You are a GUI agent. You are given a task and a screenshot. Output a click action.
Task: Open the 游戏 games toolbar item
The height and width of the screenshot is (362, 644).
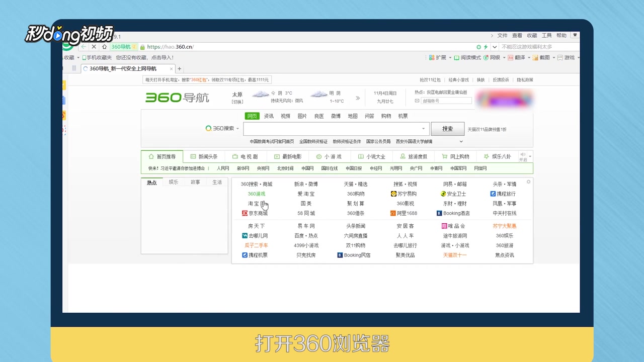click(x=566, y=58)
